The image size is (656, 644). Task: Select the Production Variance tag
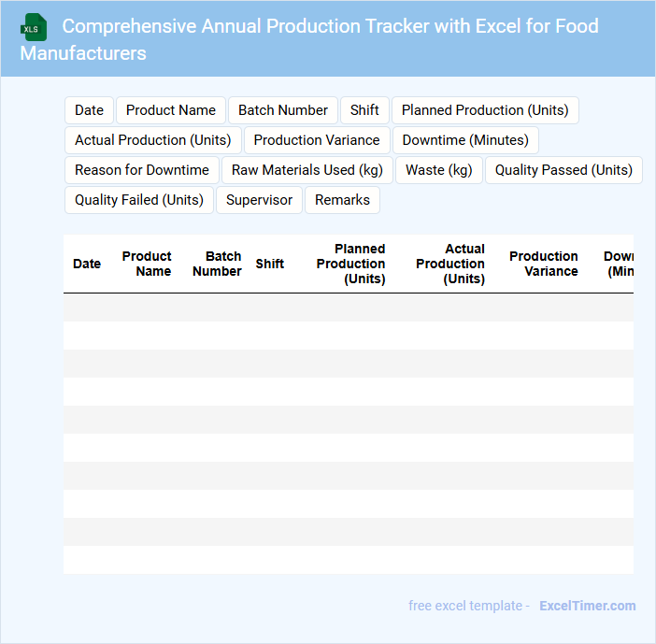[x=317, y=140]
